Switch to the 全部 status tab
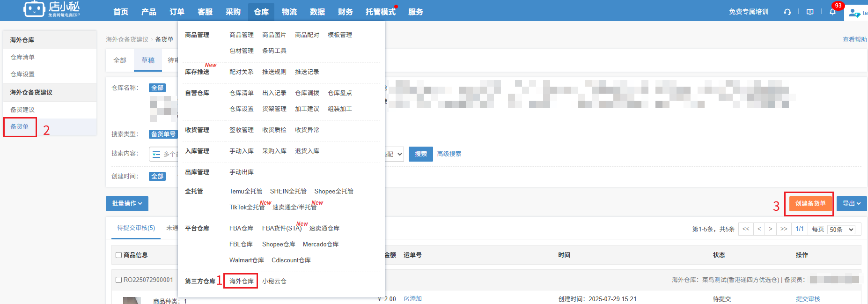The width and height of the screenshot is (868, 304). coord(120,60)
